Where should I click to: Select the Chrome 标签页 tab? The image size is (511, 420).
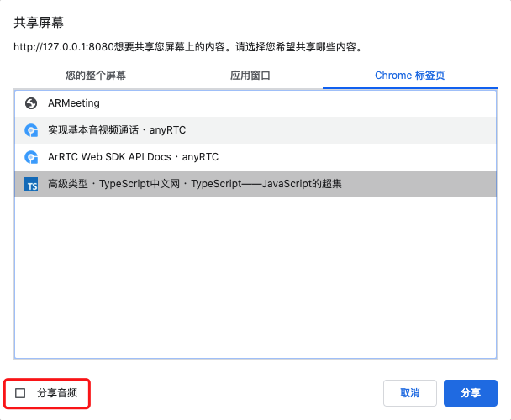pyautogui.click(x=409, y=76)
